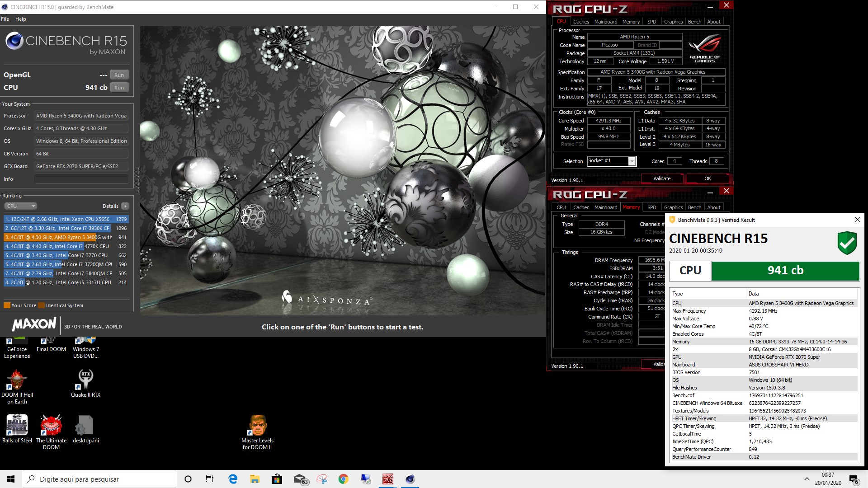Click the Cinebench R15 logo sphere
Image resolution: width=868 pixels, height=488 pixels.
[x=14, y=41]
